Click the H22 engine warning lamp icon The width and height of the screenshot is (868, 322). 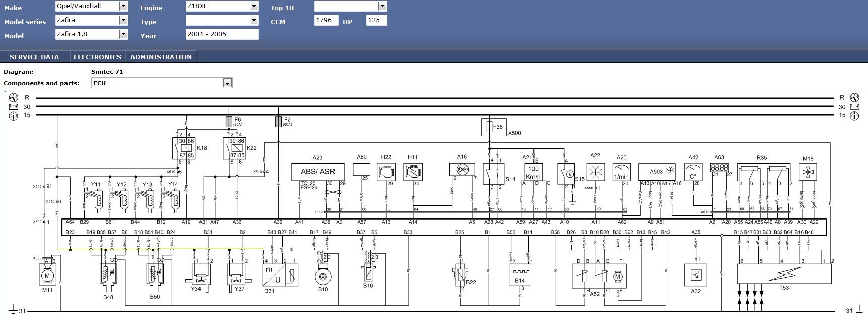pyautogui.click(x=386, y=172)
